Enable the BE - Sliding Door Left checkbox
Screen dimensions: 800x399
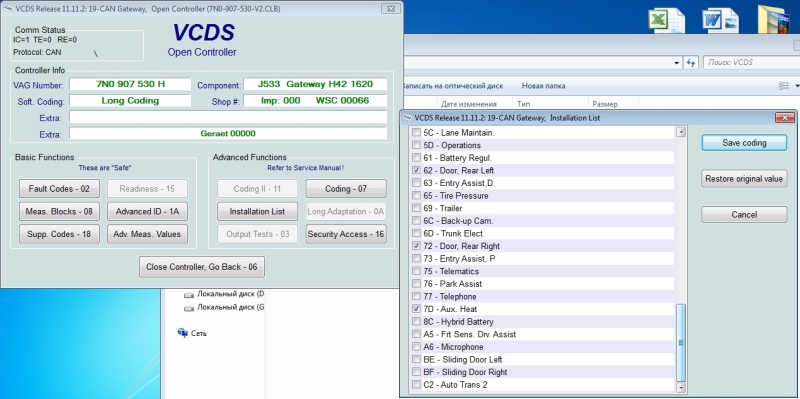(x=416, y=359)
